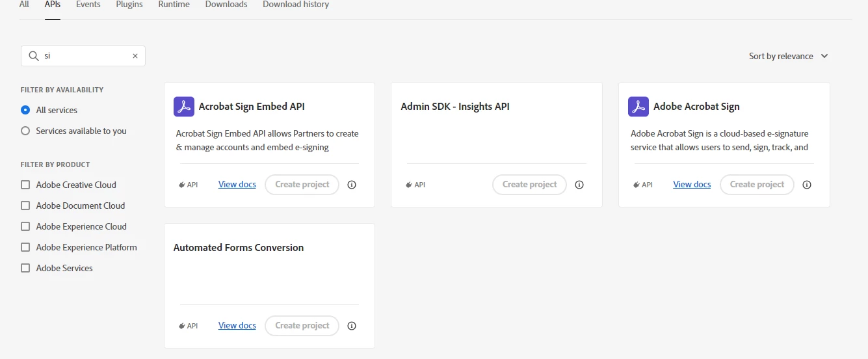Click the Adobe Acrobat Sign logo icon
This screenshot has width=868, height=359.
638,107
